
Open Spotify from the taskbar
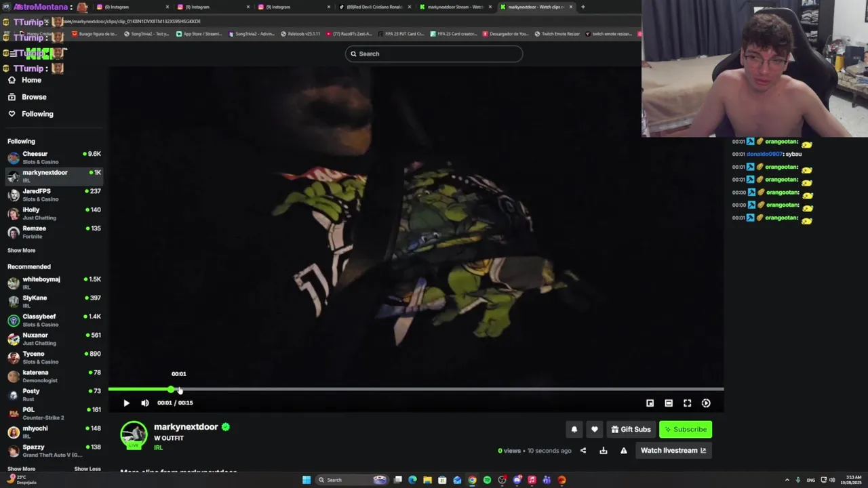point(487,480)
